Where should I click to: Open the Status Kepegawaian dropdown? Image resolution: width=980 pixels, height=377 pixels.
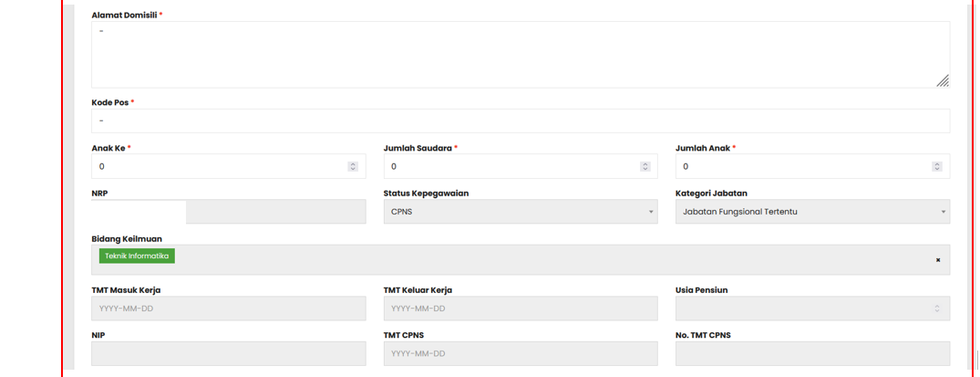[x=520, y=212]
